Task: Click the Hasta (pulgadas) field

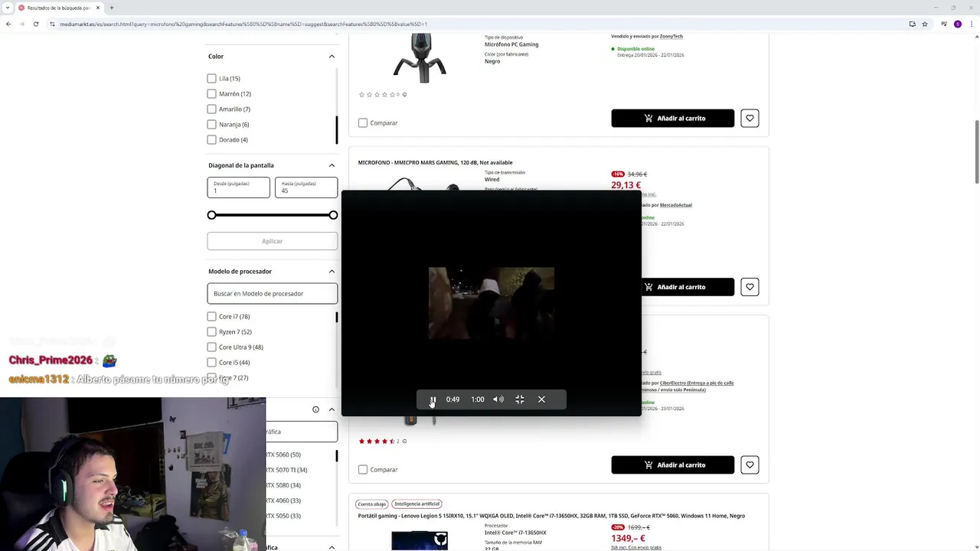Action: click(306, 187)
